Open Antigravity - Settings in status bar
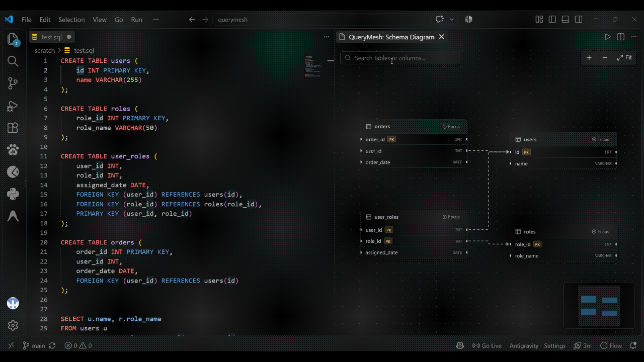The image size is (644, 362). point(537,346)
